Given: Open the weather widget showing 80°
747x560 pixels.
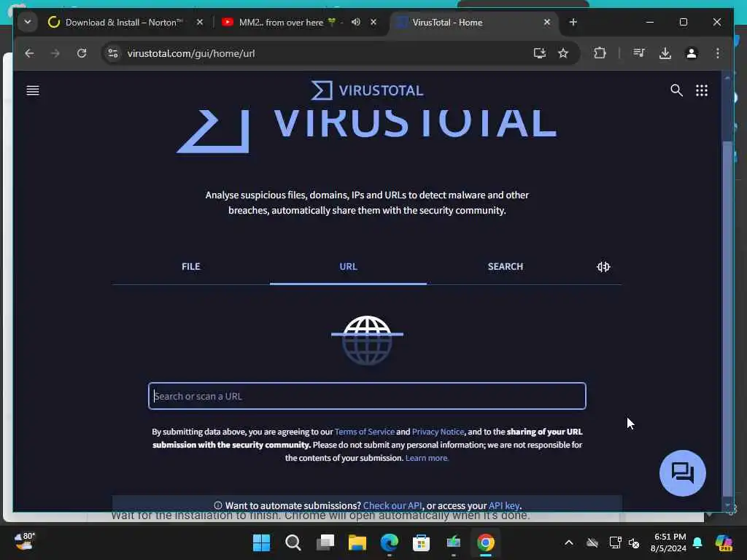Looking at the screenshot, I should click(x=25, y=542).
